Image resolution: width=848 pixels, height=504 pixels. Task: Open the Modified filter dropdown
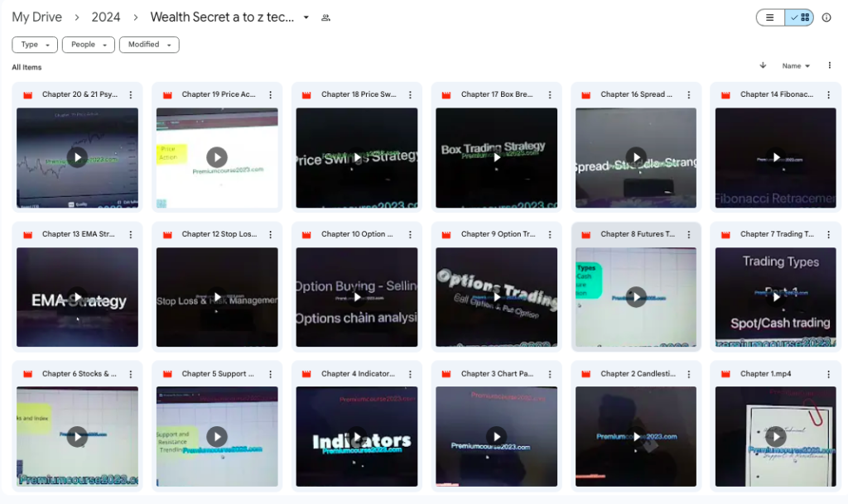tap(149, 45)
